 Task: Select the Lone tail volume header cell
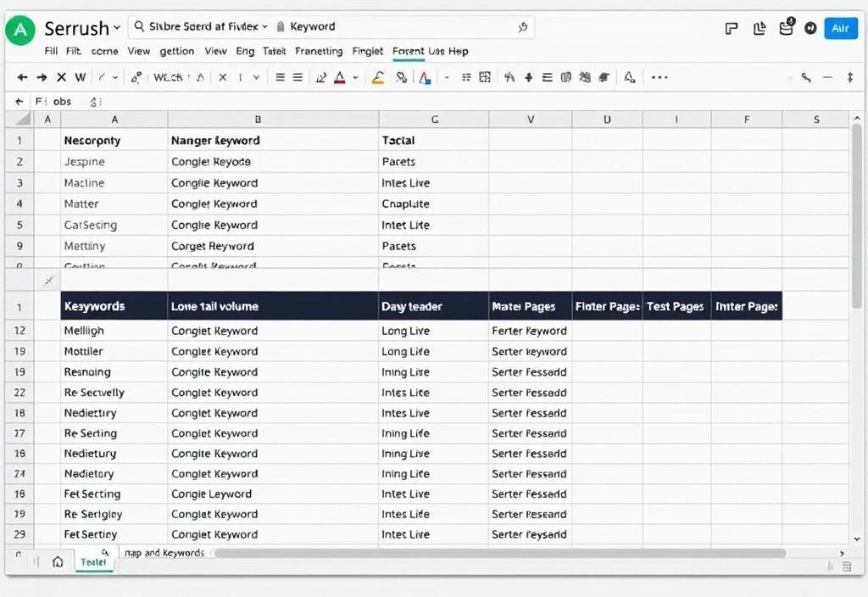pos(273,306)
